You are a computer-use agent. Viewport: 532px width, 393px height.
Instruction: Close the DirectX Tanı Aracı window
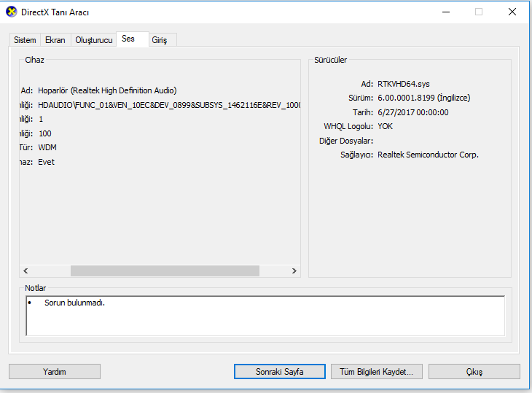click(x=512, y=12)
